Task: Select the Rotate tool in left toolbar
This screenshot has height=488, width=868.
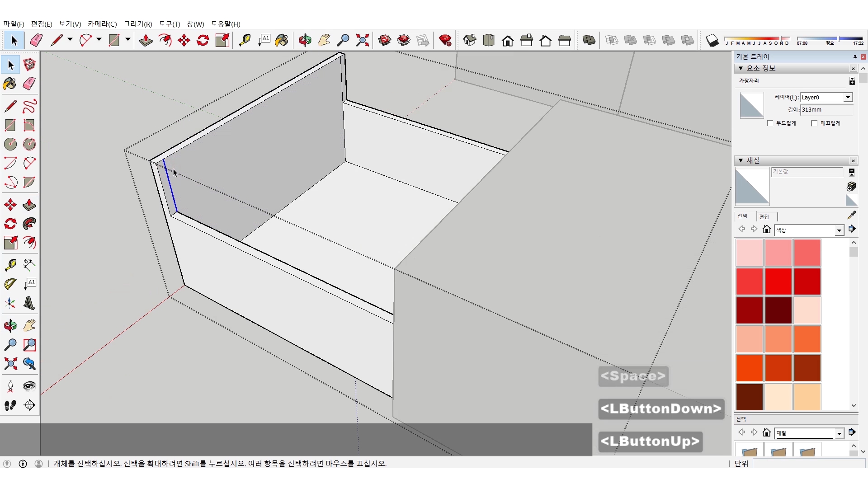Action: click(x=10, y=224)
